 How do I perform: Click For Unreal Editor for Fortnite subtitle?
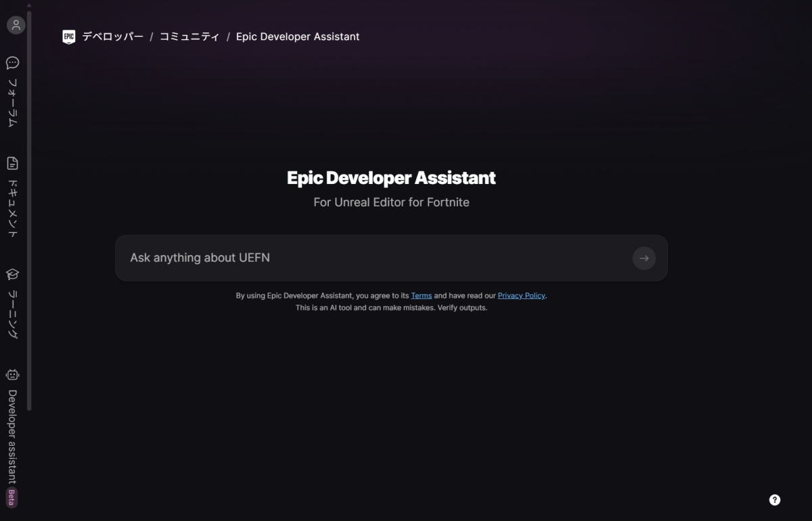pyautogui.click(x=391, y=202)
